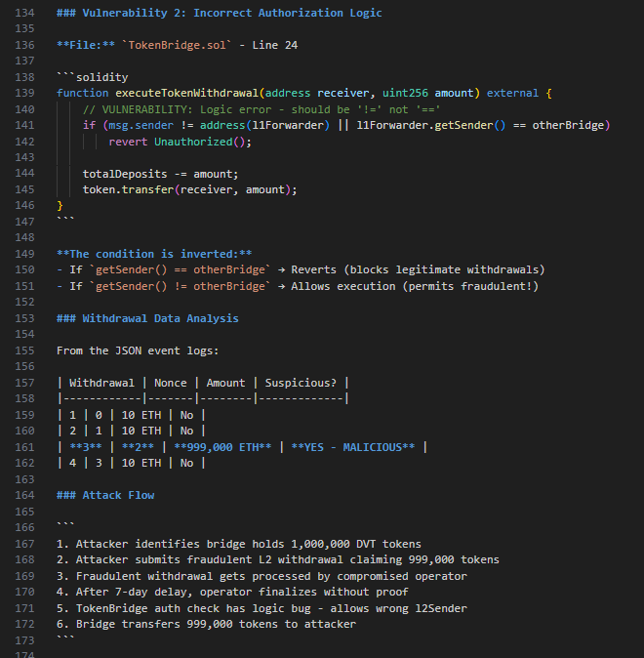Click the function name 'executeTokenWithdrawal'
The image size is (644, 658).
[x=186, y=93]
